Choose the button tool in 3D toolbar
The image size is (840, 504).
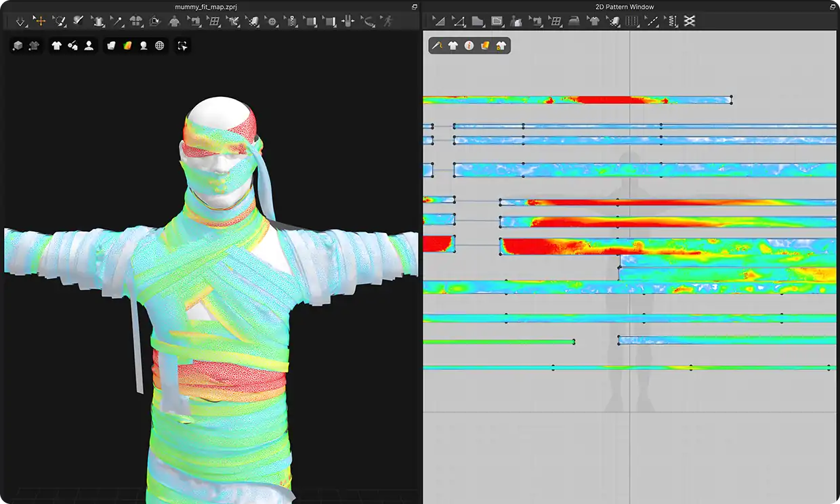(x=272, y=22)
